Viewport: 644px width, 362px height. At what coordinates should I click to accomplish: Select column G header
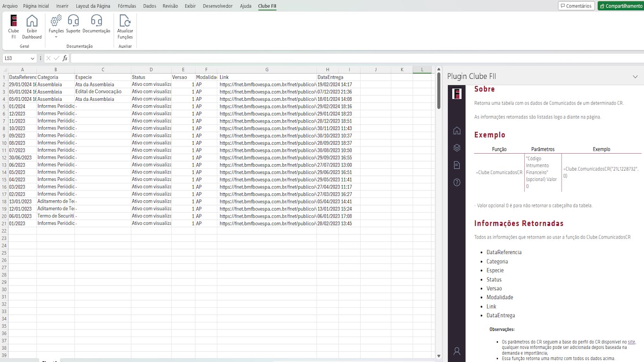[x=267, y=70]
